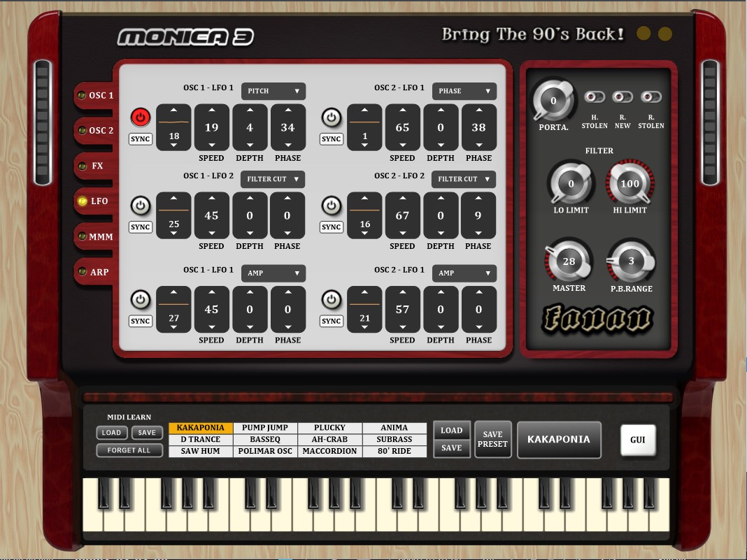Click the Monica 3 logo
The image size is (747, 560).
(185, 37)
